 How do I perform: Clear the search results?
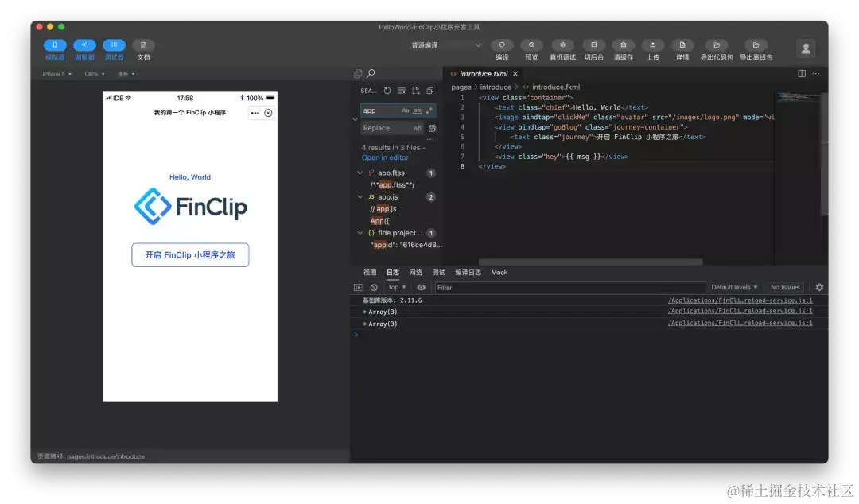(402, 91)
